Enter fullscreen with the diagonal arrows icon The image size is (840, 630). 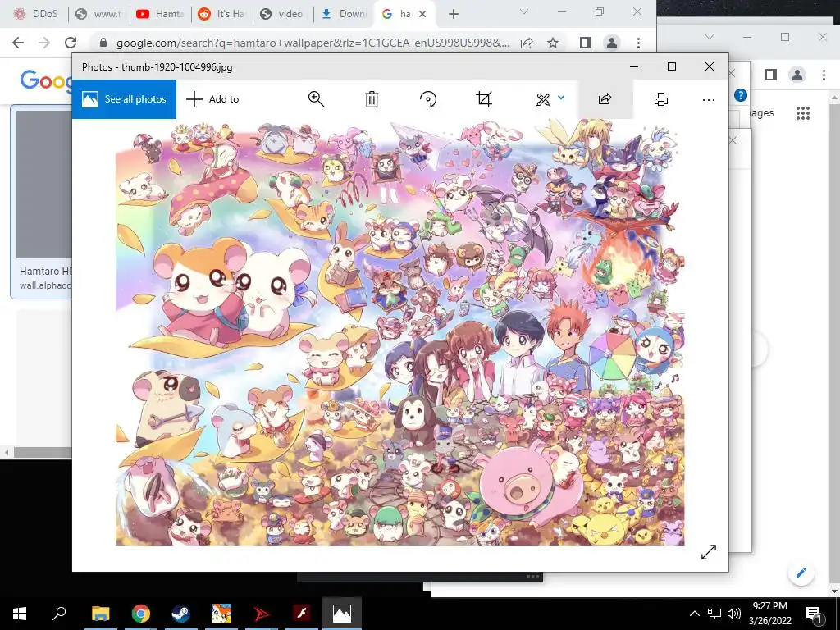[x=709, y=552]
